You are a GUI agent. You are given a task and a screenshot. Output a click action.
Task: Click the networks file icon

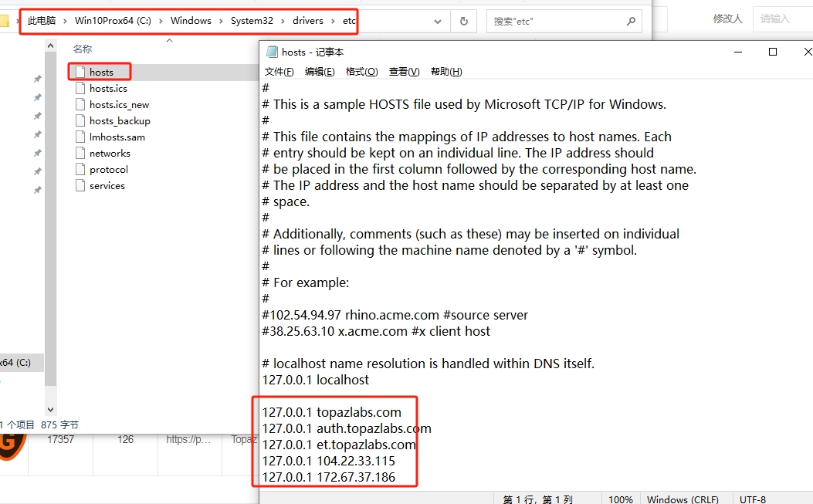80,153
